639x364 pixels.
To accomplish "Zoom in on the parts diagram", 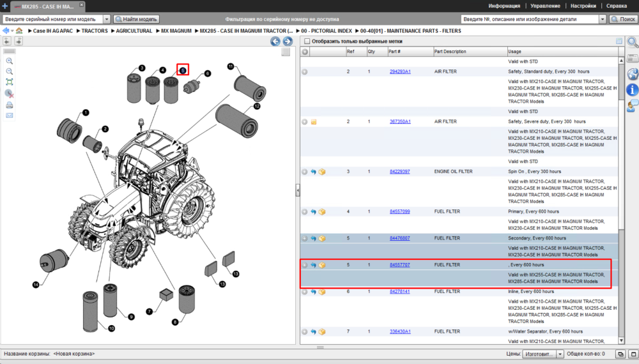I will pos(9,61).
